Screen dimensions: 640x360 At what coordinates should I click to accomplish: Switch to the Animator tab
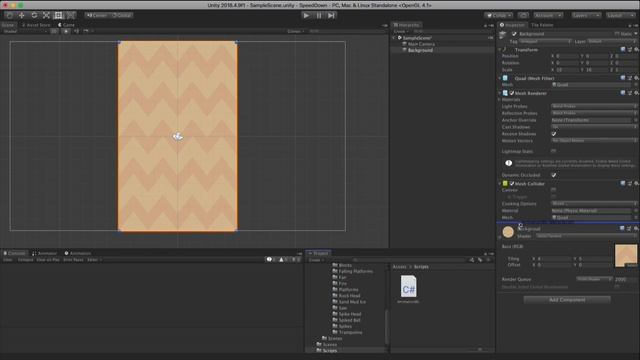[x=44, y=253]
